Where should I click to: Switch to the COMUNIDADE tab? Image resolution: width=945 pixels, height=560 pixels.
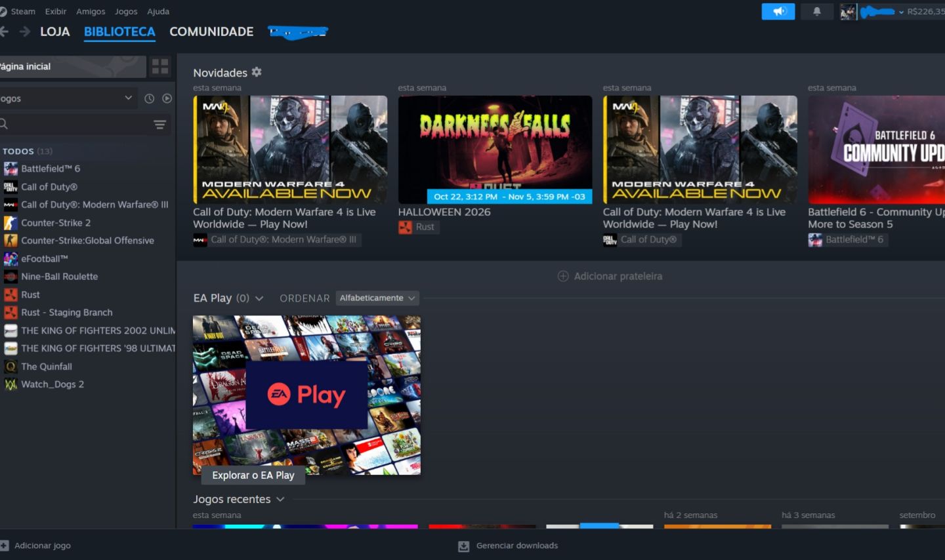(211, 31)
